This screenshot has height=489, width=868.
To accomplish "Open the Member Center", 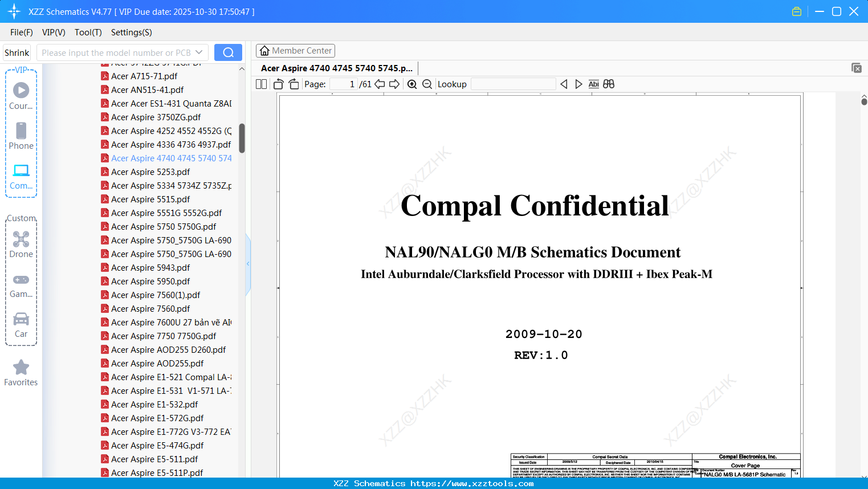I will [x=295, y=51].
